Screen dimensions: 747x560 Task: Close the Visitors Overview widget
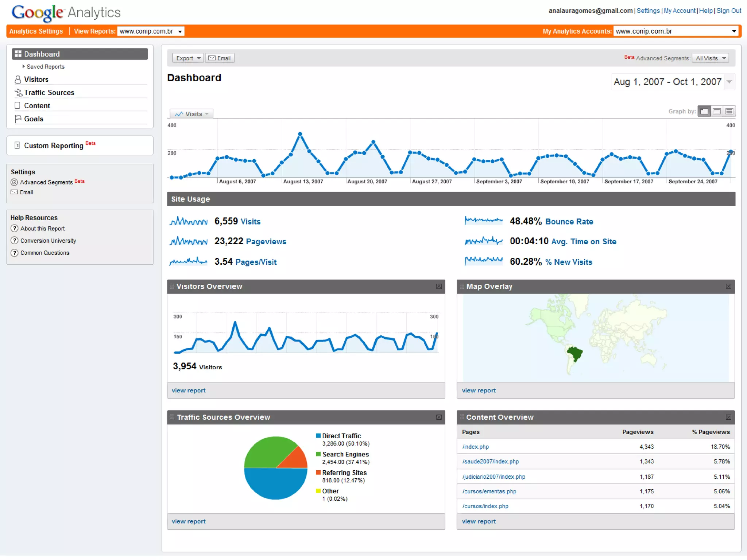tap(439, 287)
